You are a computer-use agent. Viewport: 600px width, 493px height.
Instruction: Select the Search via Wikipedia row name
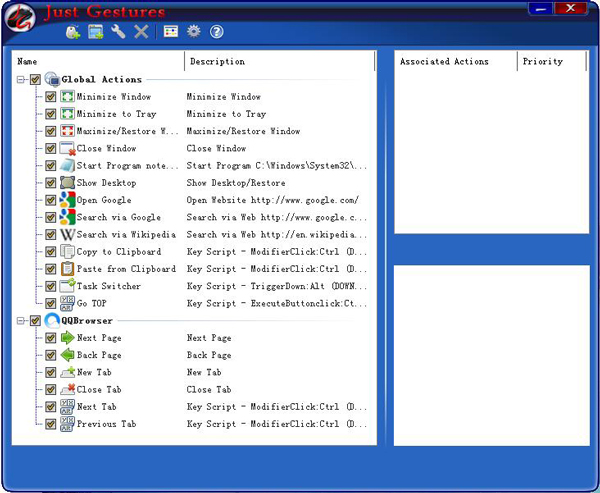126,234
